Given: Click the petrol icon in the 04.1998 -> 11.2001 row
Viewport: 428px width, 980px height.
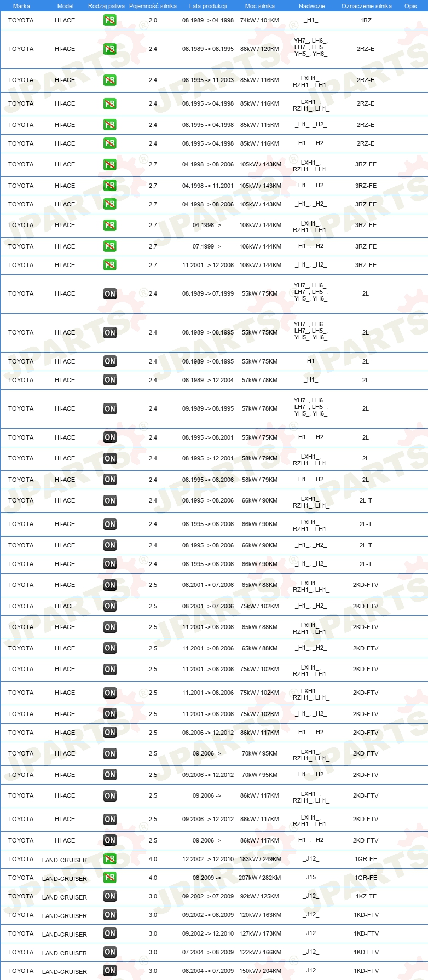Looking at the screenshot, I should coord(110,186).
